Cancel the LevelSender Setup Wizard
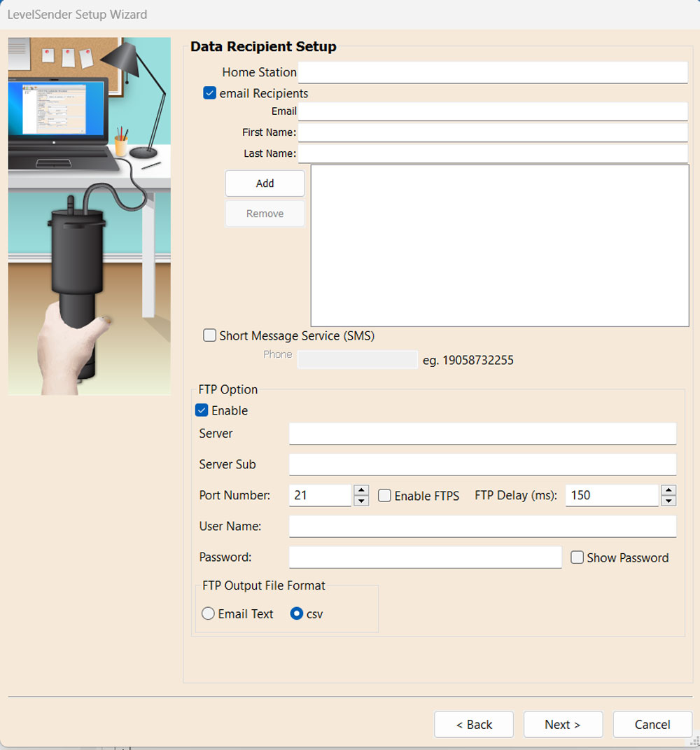The height and width of the screenshot is (750, 700). [652, 724]
